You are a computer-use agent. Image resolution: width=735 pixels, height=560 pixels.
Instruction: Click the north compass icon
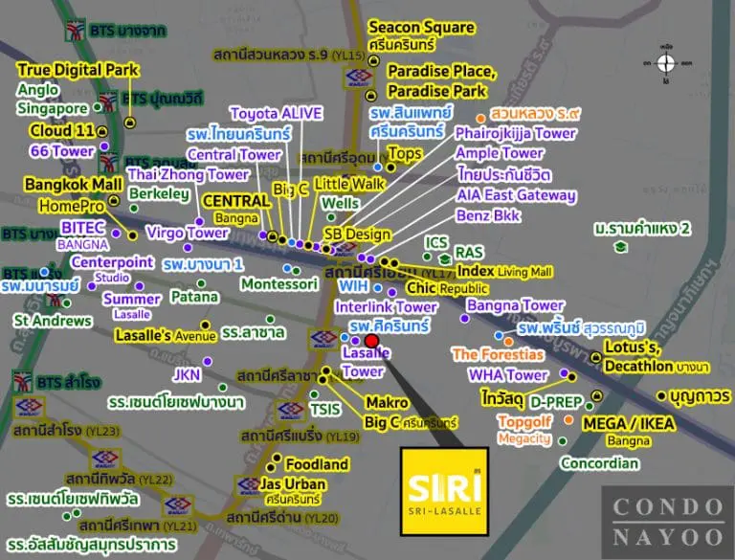tap(666, 63)
